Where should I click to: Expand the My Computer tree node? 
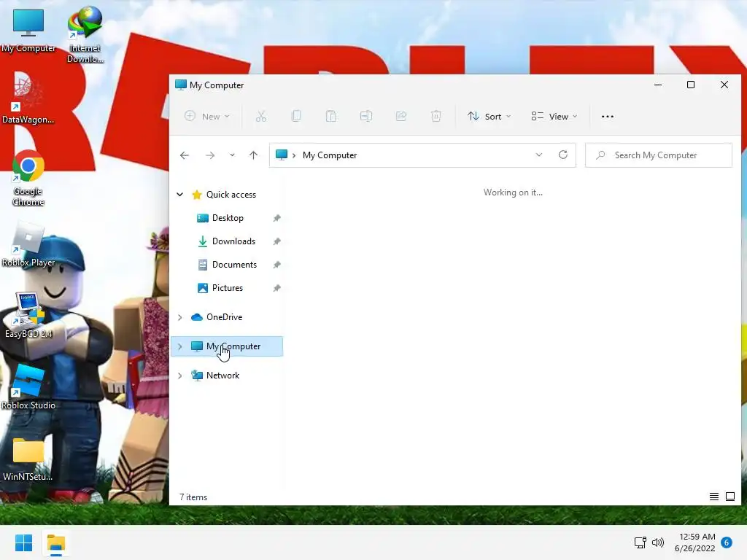[180, 346]
